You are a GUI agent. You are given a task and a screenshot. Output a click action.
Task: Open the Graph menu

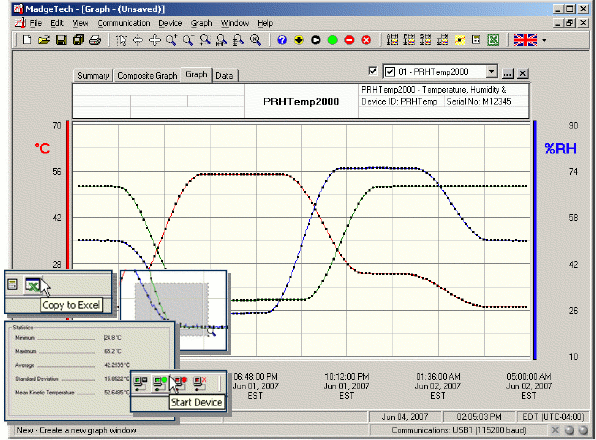(x=201, y=23)
